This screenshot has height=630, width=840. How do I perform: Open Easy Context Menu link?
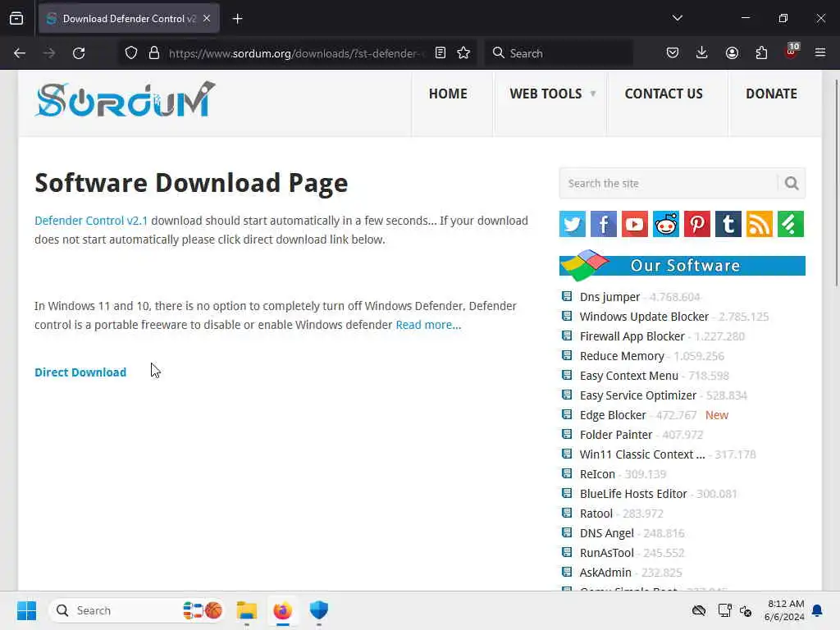click(629, 376)
